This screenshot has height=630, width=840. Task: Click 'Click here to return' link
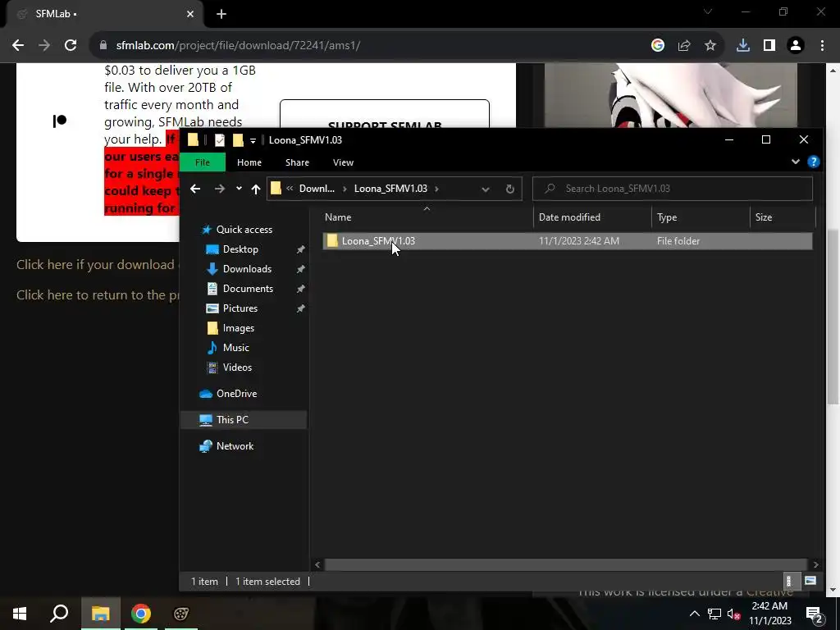(x=98, y=295)
